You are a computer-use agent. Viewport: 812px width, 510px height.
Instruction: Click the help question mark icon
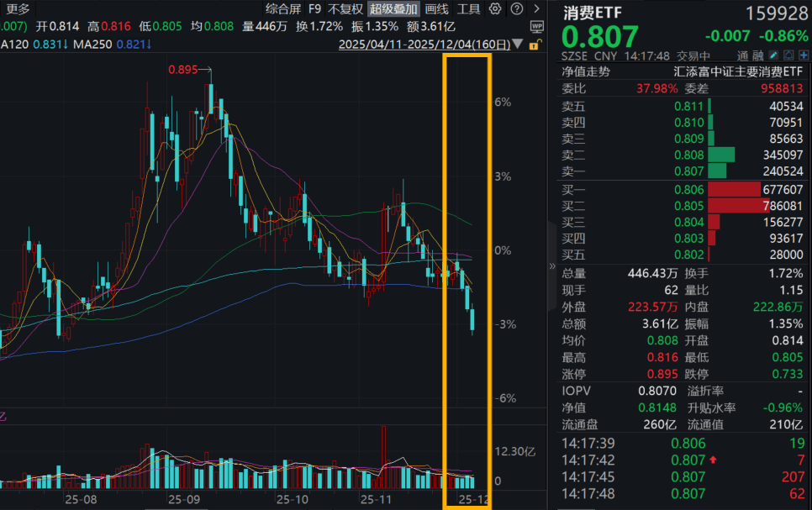pos(517,9)
